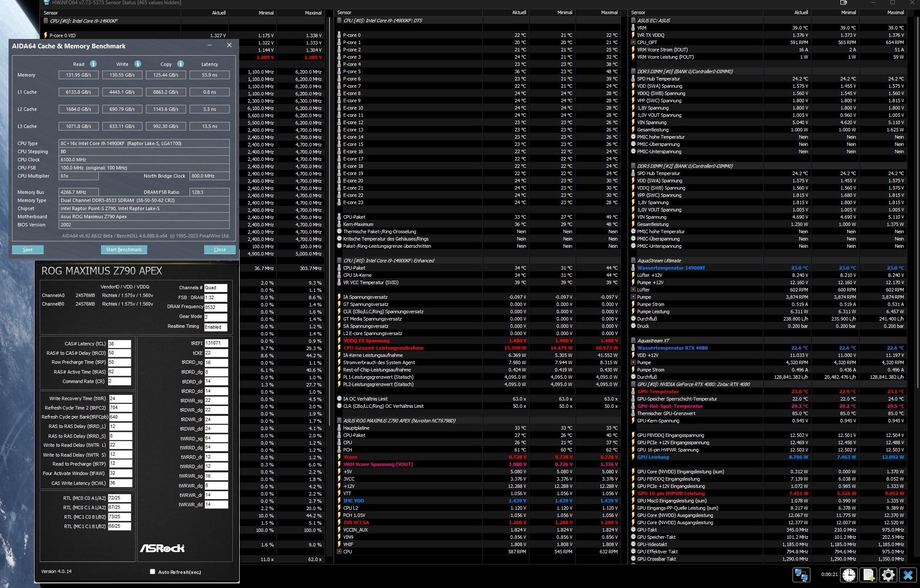This screenshot has height=588, width=920.
Task: Click Memory Read 131.95 GB/s value
Action: [x=79, y=75]
